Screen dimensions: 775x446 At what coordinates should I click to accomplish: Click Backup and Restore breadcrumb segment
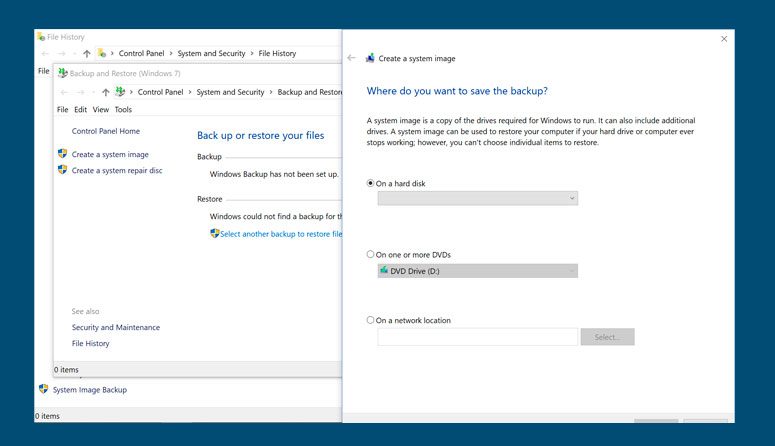coord(309,92)
